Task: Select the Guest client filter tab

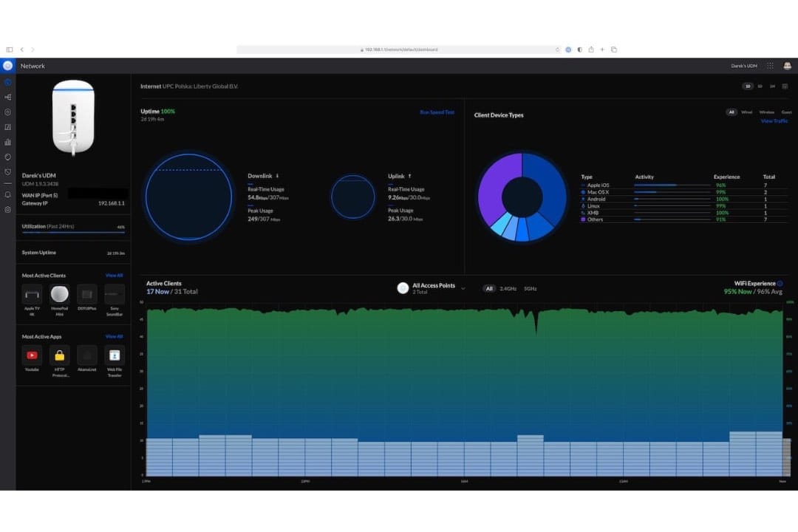Action: [x=786, y=112]
